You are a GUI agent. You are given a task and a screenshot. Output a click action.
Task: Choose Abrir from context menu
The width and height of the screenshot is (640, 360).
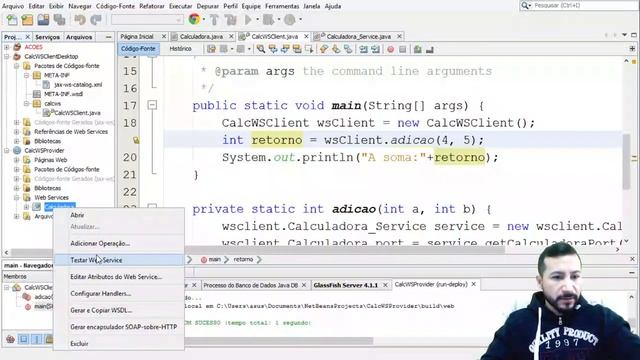point(119,215)
